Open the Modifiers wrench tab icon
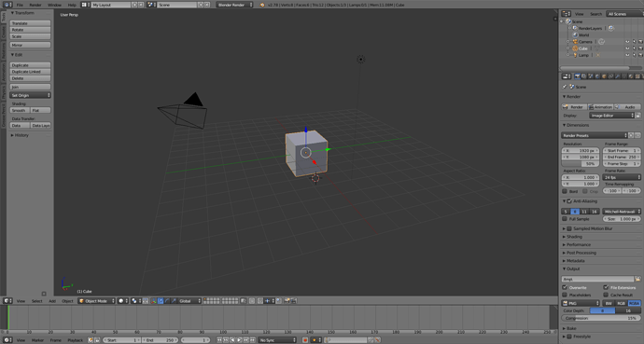 tap(617, 76)
